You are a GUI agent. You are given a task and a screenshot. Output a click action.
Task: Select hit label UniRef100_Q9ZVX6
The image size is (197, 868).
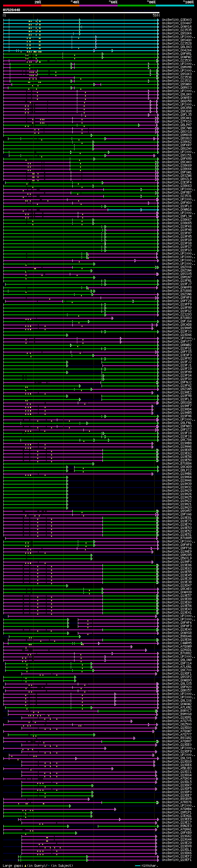click(177, 267)
